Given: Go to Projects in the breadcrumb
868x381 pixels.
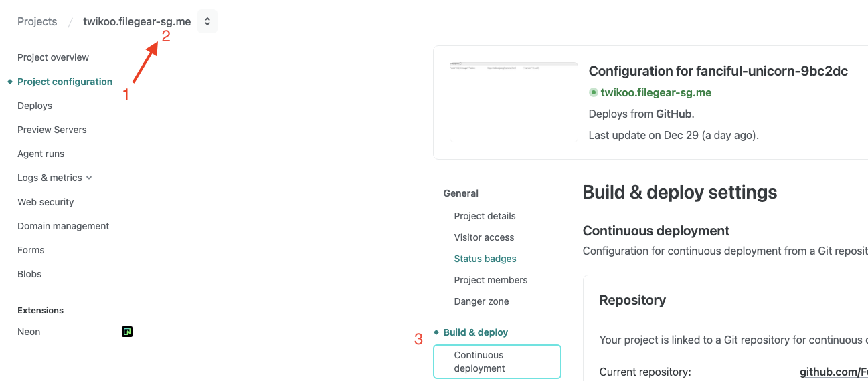Looking at the screenshot, I should pyautogui.click(x=37, y=21).
